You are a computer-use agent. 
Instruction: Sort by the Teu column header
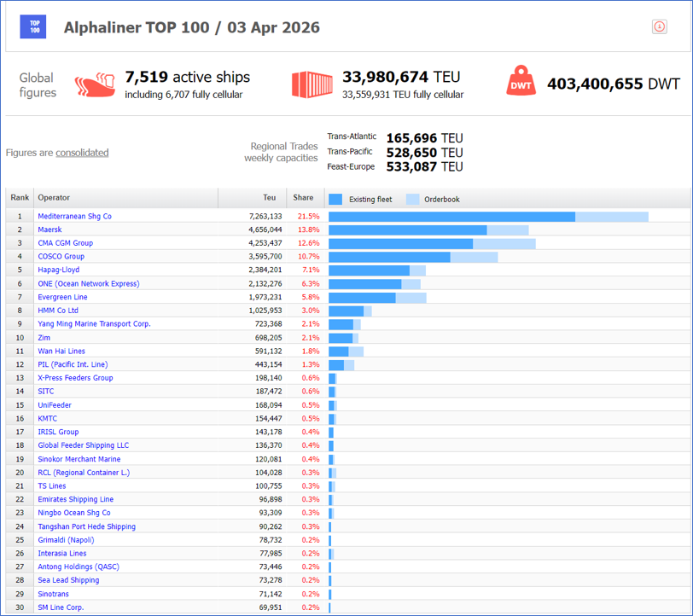[x=269, y=198]
